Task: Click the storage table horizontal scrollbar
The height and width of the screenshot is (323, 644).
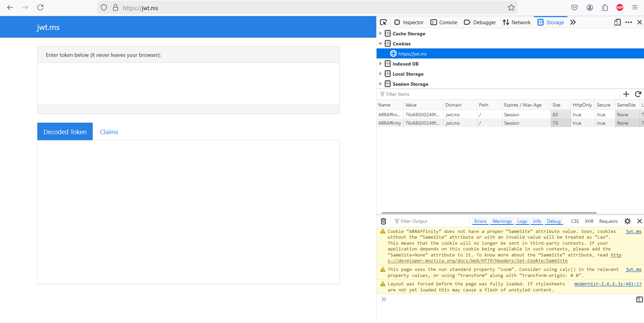Action: (489, 213)
